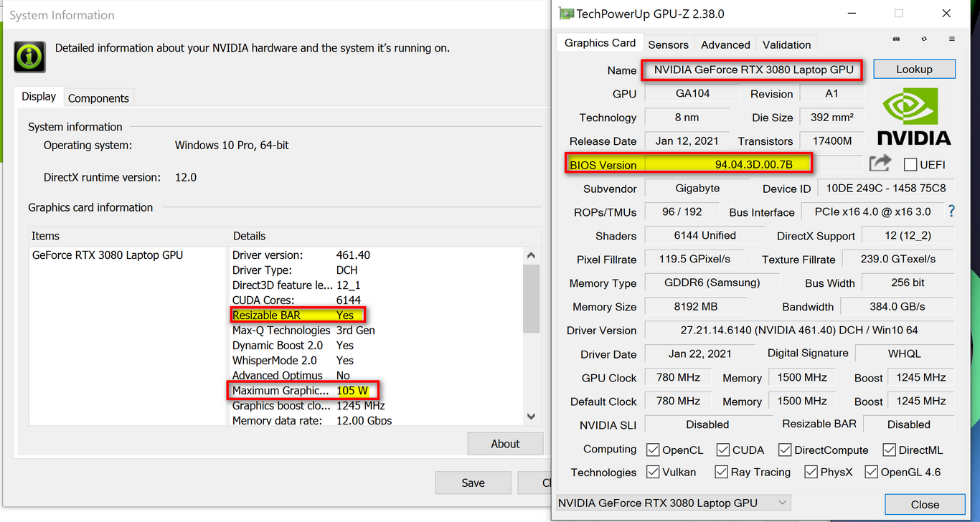
Task: Click the Lookup button
Action: pyautogui.click(x=914, y=70)
